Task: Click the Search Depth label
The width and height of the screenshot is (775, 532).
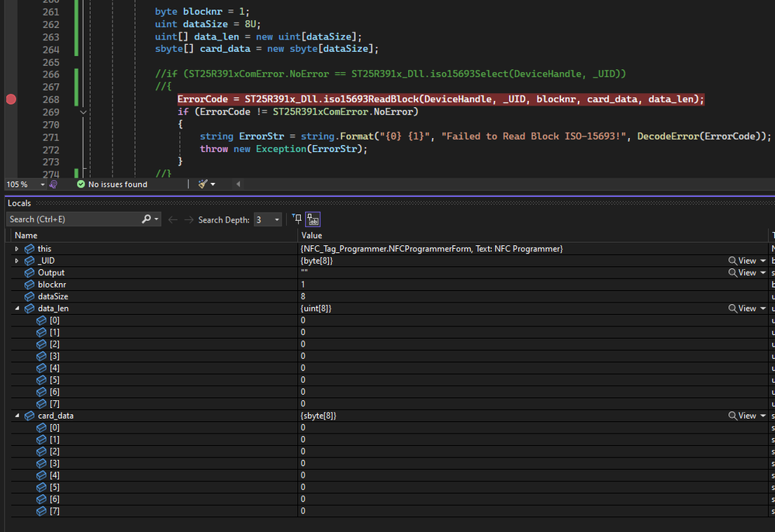Action: (x=224, y=219)
